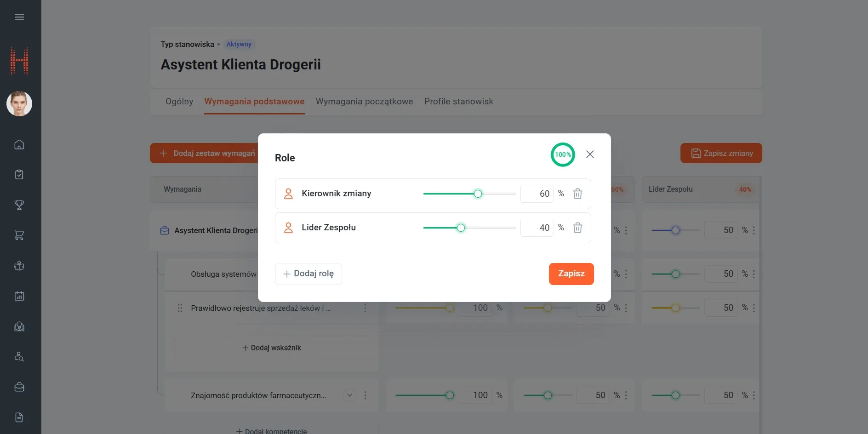Open the shopping cart icon in the sidebar
This screenshot has height=434, width=868.
tap(19, 235)
